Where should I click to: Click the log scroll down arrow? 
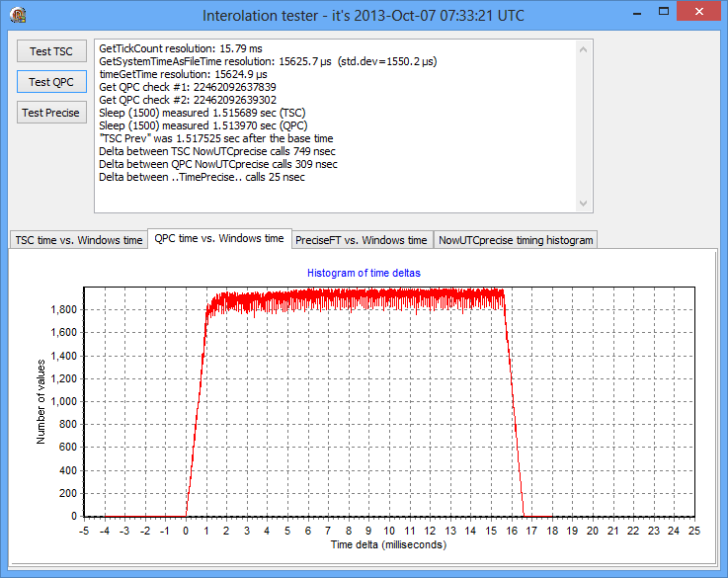[584, 204]
